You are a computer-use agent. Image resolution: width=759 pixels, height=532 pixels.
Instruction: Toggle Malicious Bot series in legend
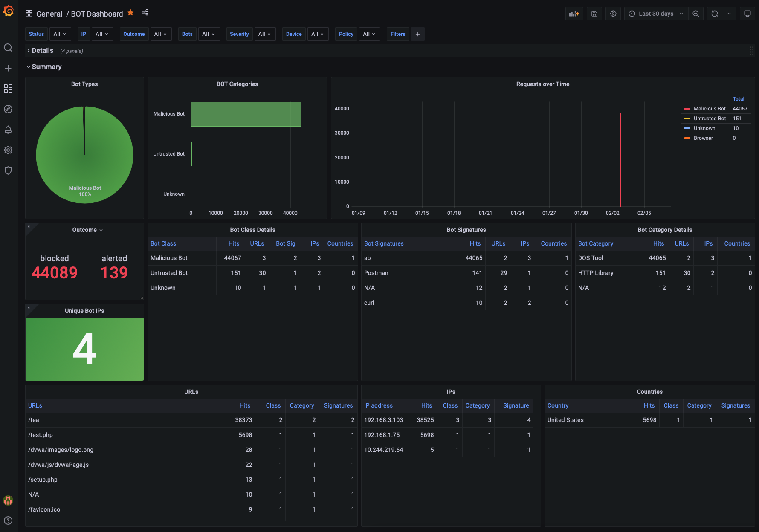pos(710,109)
